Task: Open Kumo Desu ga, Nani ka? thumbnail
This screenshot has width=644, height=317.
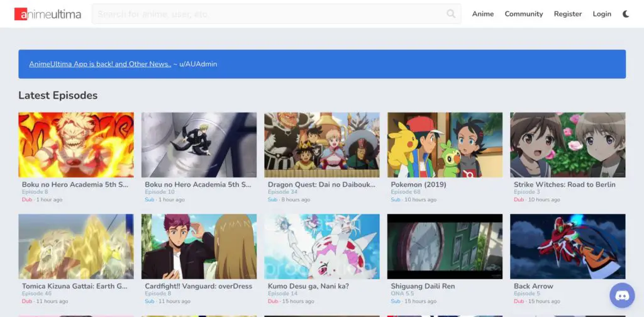Action: [322, 247]
